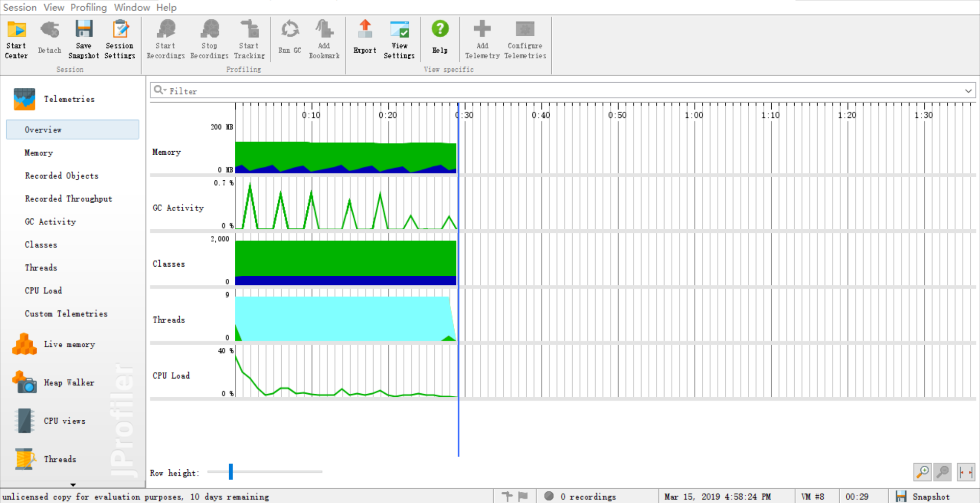Viewport: 980px width, 503px height.
Task: Click the Classes chart row label
Action: [168, 264]
